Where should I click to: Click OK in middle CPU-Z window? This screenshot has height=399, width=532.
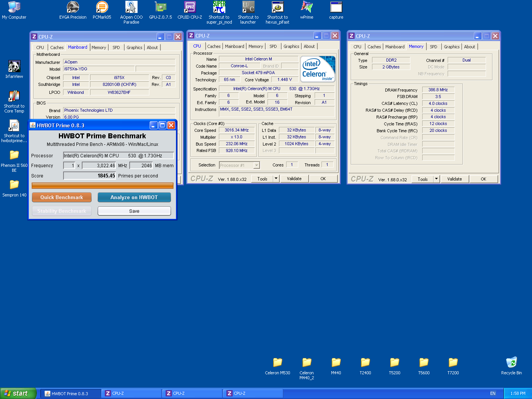point(323,179)
